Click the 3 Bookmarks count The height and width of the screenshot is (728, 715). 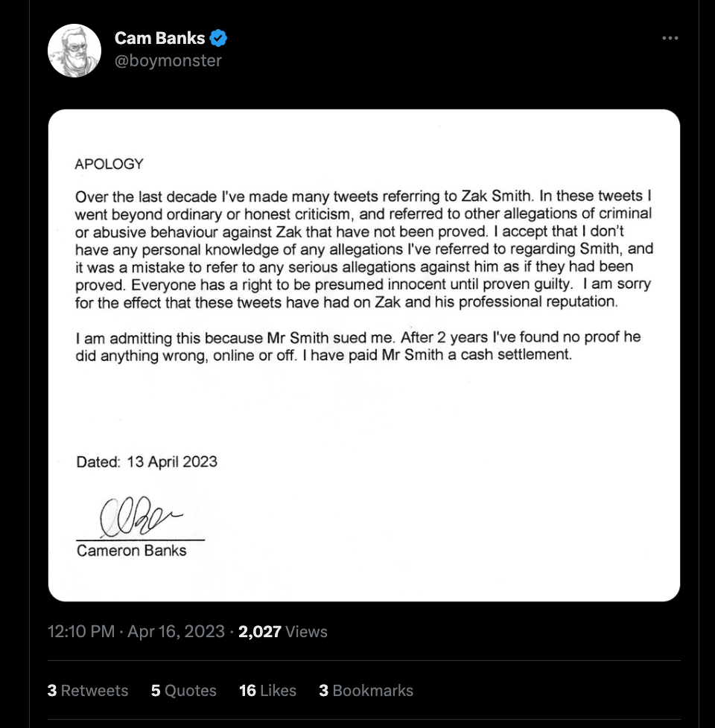[366, 691]
